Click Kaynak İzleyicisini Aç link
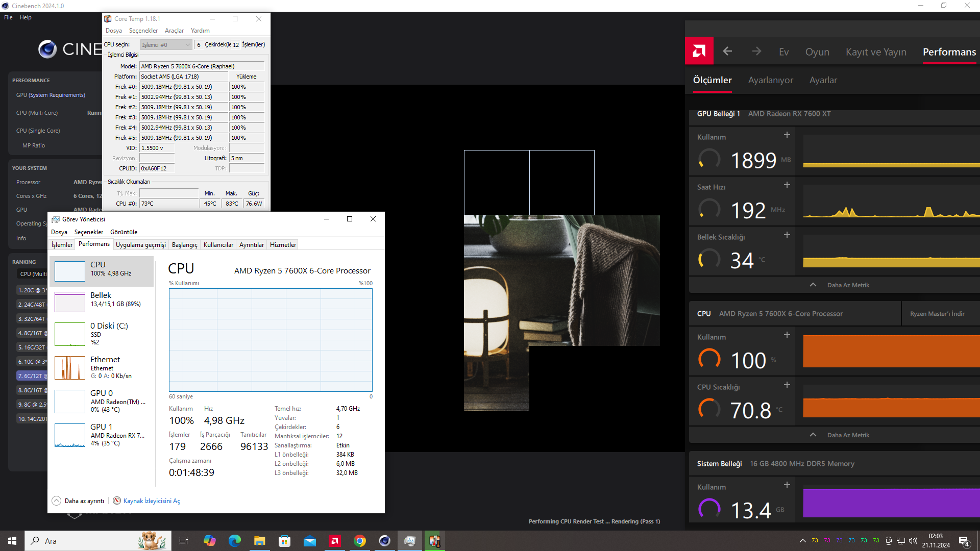This screenshot has width=980, height=551. [152, 501]
